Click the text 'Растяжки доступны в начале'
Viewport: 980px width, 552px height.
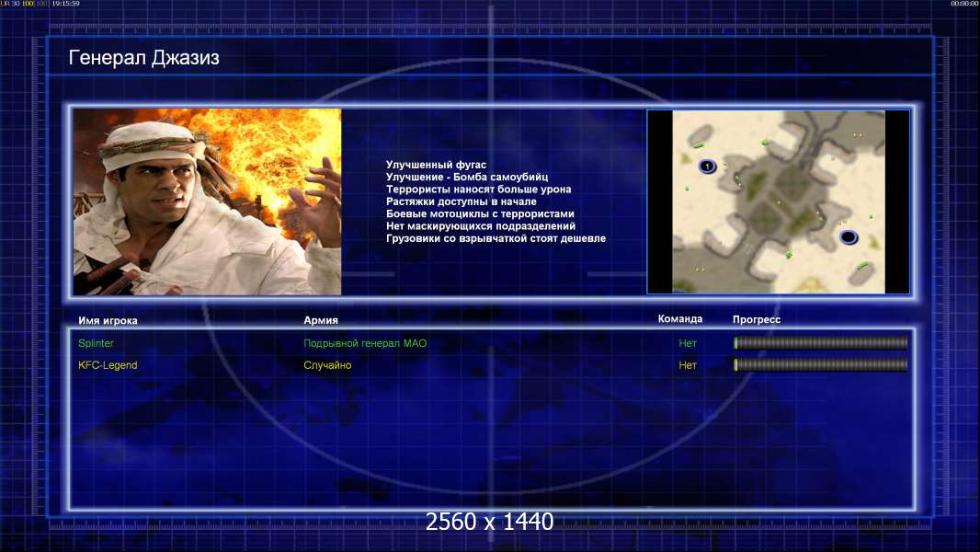pos(462,201)
